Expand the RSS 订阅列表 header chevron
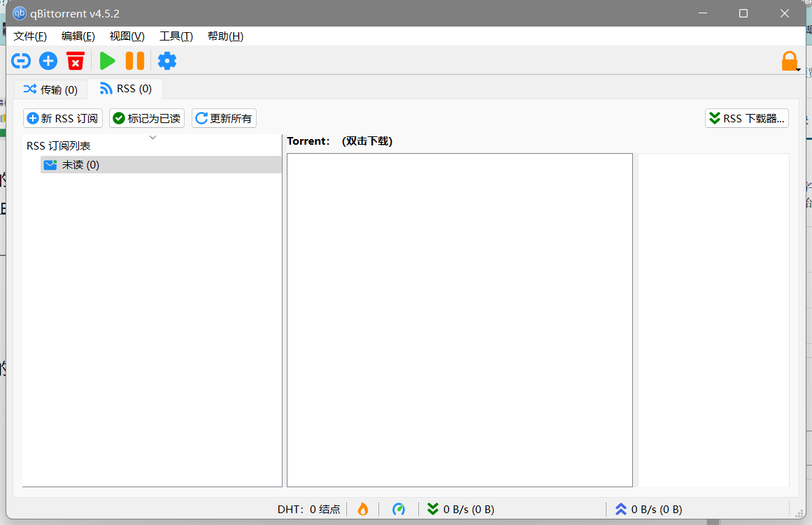 click(x=153, y=138)
